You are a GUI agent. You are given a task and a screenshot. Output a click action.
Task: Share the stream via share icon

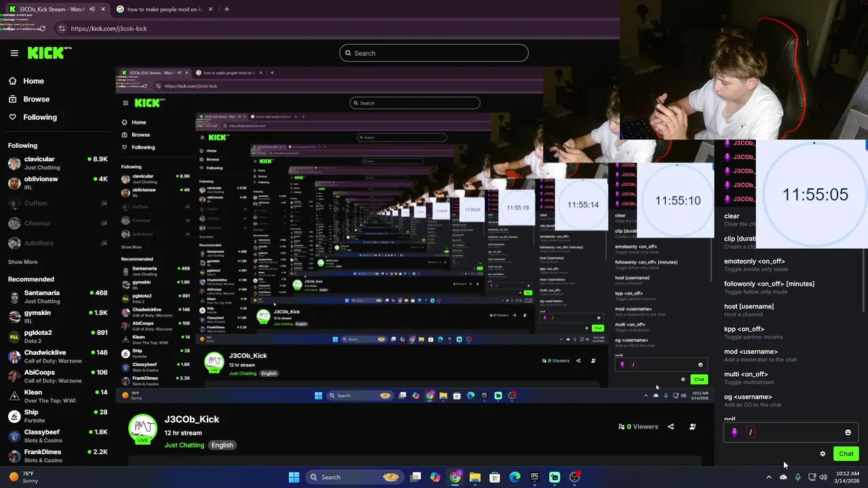[671, 427]
